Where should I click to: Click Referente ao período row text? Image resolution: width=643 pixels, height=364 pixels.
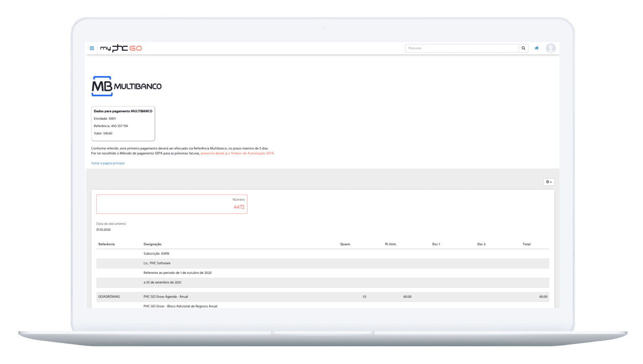(x=177, y=273)
